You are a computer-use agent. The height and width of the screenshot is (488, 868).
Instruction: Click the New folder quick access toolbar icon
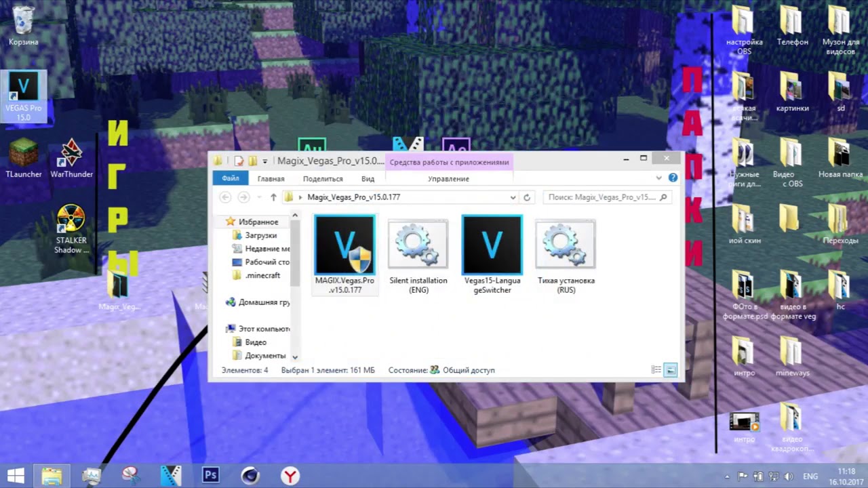point(252,161)
